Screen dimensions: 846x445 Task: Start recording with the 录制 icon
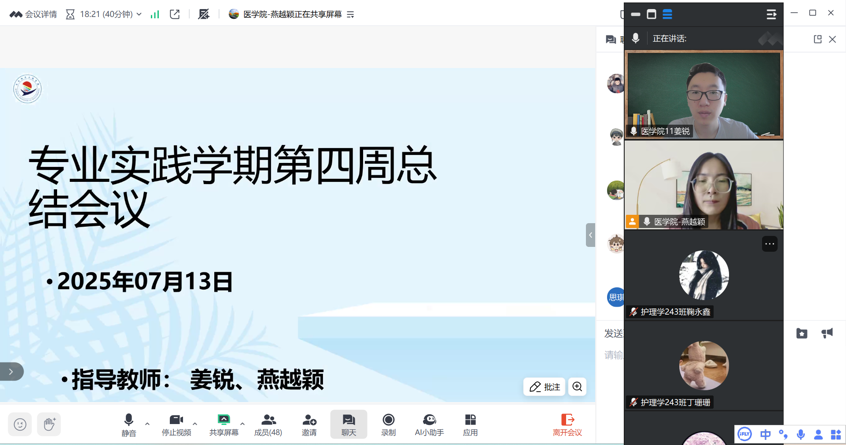pyautogui.click(x=388, y=424)
